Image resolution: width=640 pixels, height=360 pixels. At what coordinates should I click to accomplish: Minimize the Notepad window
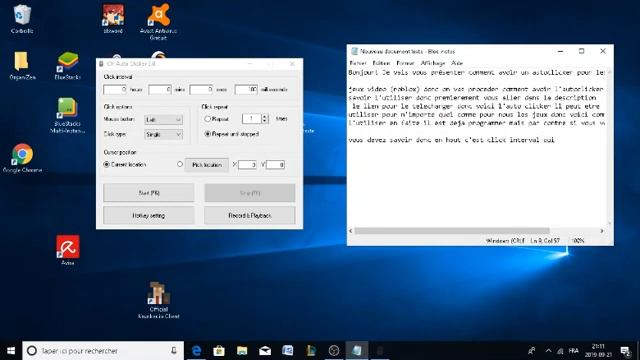560,51
